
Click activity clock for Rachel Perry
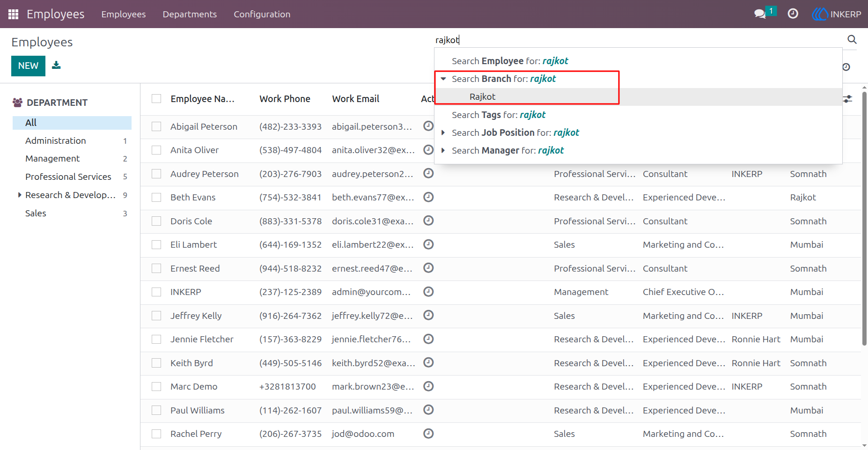pyautogui.click(x=428, y=434)
